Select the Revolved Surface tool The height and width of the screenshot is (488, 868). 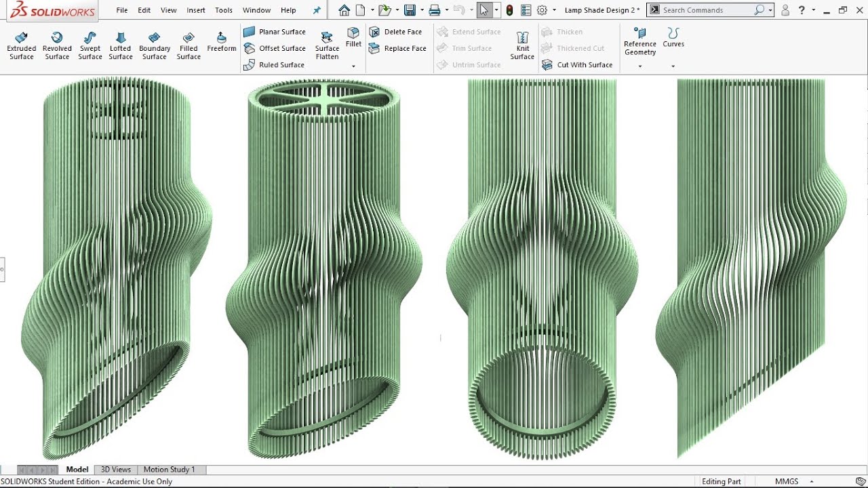[57, 46]
